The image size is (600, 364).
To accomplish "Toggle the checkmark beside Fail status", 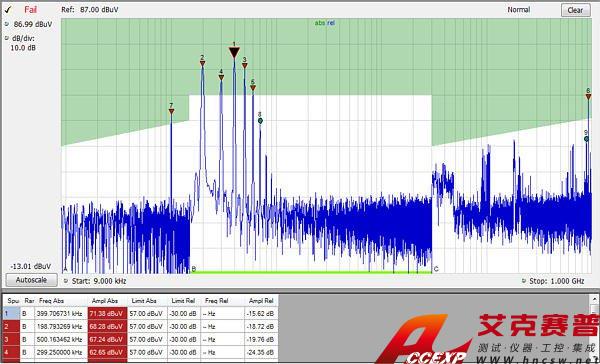I will pos(8,10).
